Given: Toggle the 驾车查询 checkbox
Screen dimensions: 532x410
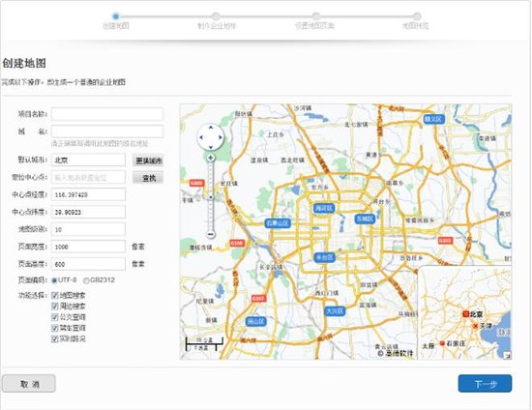Looking at the screenshot, I should [x=54, y=328].
